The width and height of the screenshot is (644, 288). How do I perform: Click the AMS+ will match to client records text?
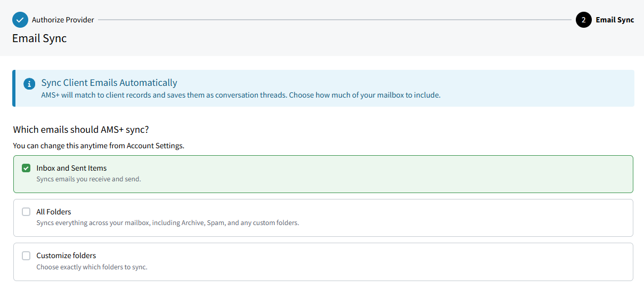click(241, 95)
